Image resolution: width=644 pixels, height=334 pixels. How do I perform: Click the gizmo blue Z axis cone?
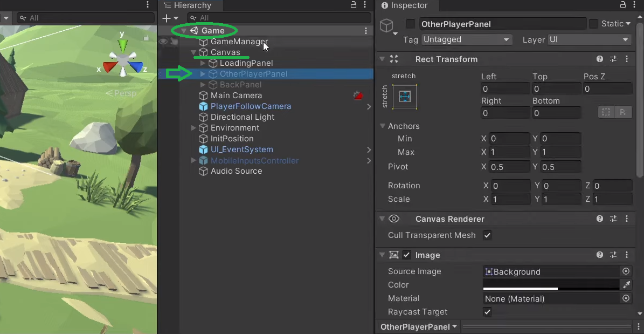[135, 67]
